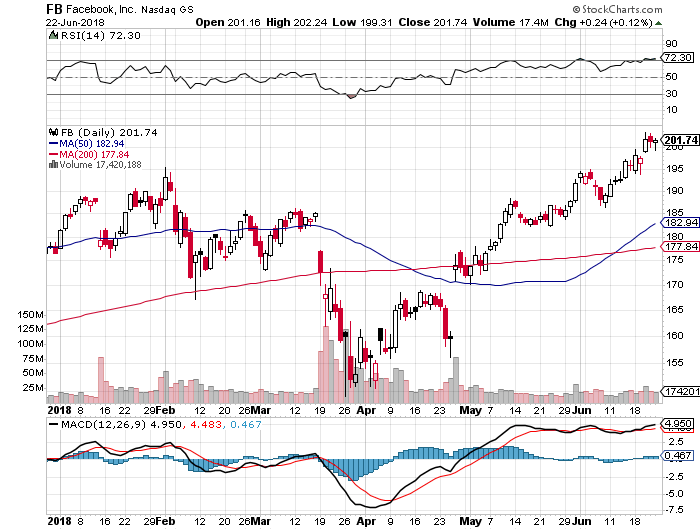Click the Nasdaq GS exchange label
Screen dimensions: 700x530
pos(167,9)
